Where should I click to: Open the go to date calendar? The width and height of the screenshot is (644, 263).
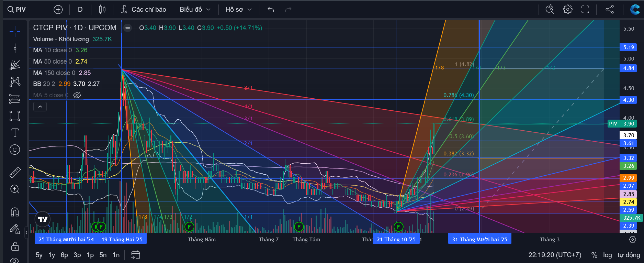coord(136,255)
